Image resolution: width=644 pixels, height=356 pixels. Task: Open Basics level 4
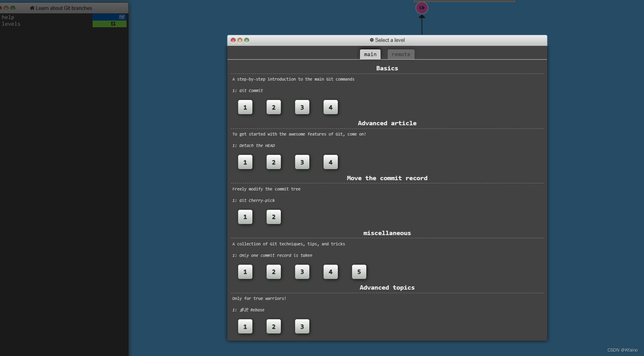(331, 107)
